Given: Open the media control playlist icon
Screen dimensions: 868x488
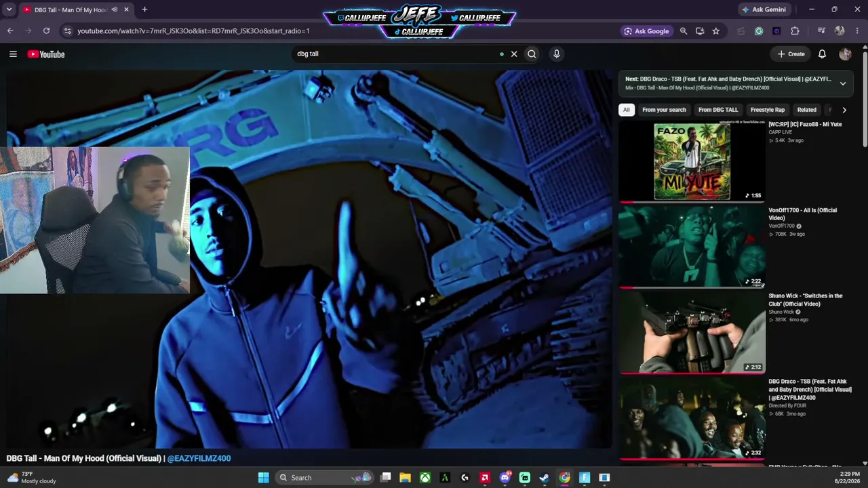Looking at the screenshot, I should [821, 30].
